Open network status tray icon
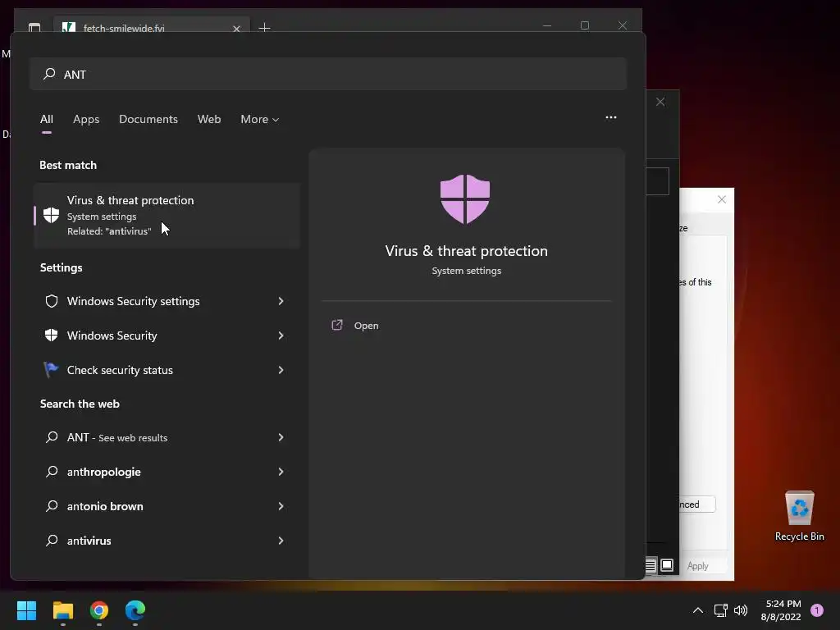This screenshot has width=840, height=630. [720, 610]
